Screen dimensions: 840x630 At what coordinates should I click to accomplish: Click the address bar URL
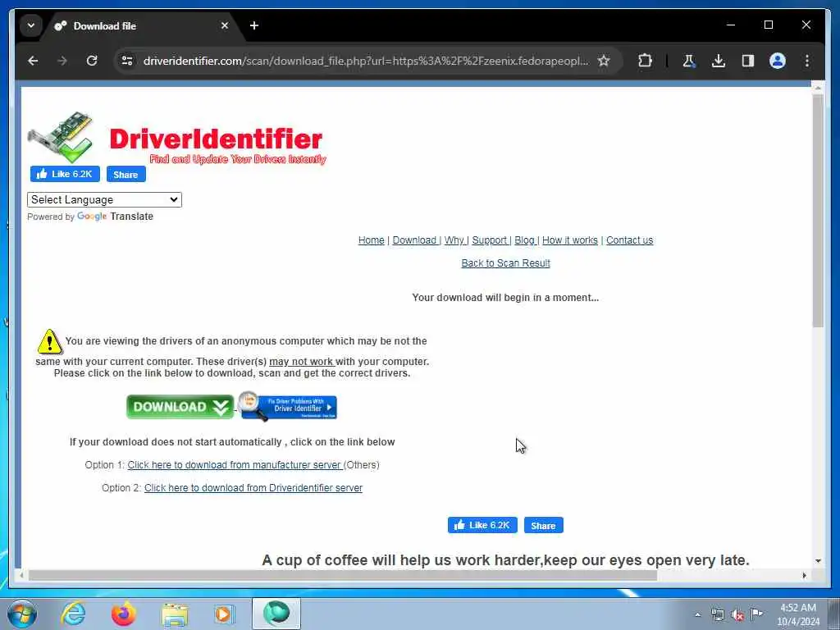click(365, 61)
